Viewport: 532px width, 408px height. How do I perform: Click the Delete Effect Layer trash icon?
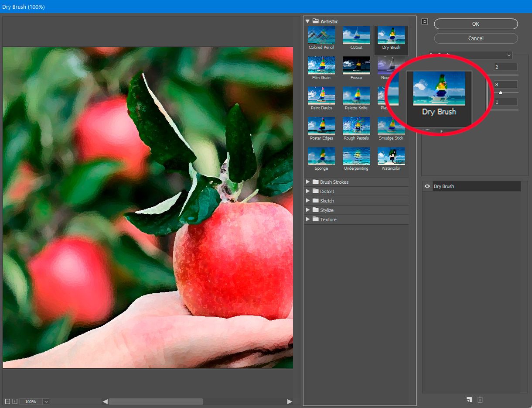coord(480,399)
